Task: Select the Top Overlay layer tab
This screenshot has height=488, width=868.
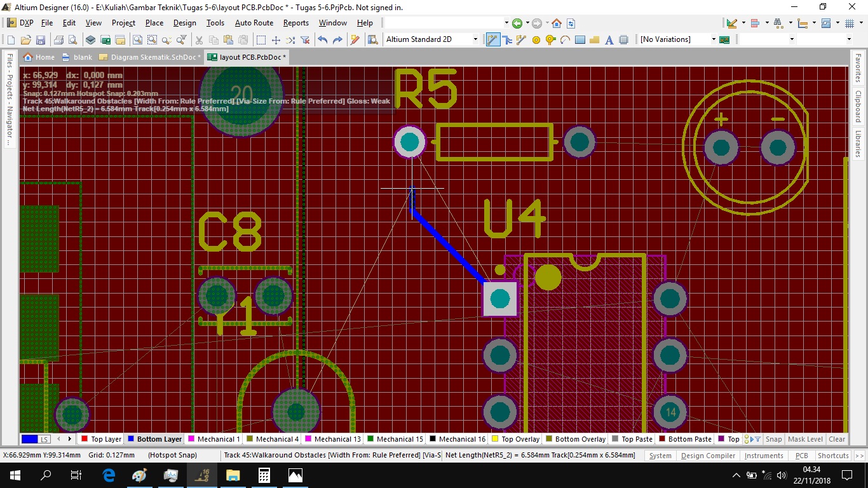Action: tap(515, 439)
